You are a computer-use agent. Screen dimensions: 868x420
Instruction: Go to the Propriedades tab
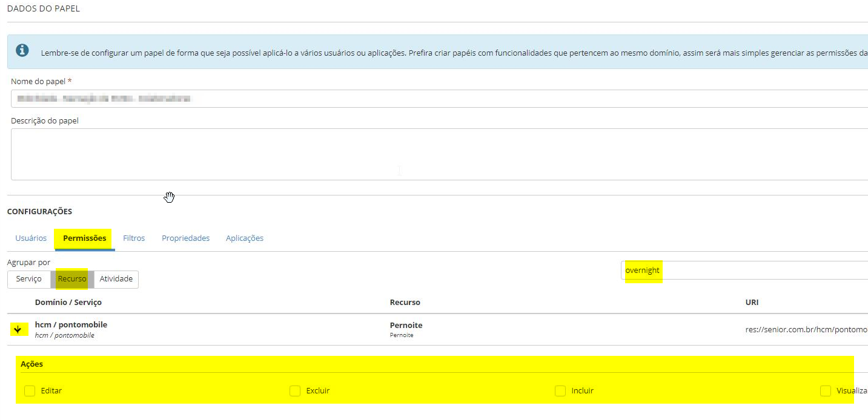[x=185, y=238]
